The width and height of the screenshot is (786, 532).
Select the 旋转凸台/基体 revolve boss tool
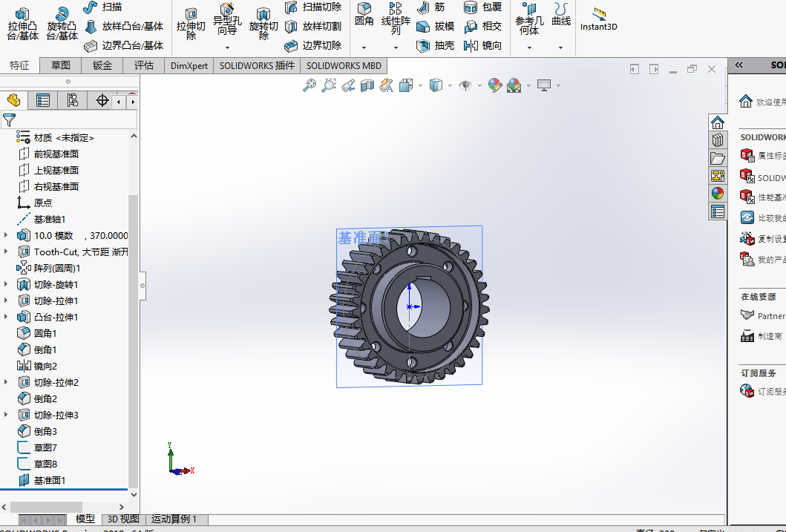[62, 24]
